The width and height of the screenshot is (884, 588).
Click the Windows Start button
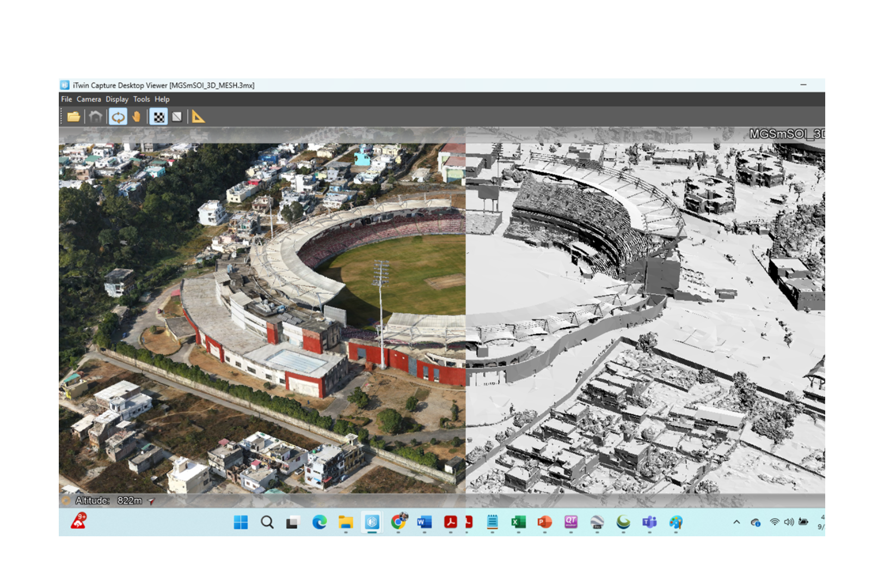tap(241, 522)
